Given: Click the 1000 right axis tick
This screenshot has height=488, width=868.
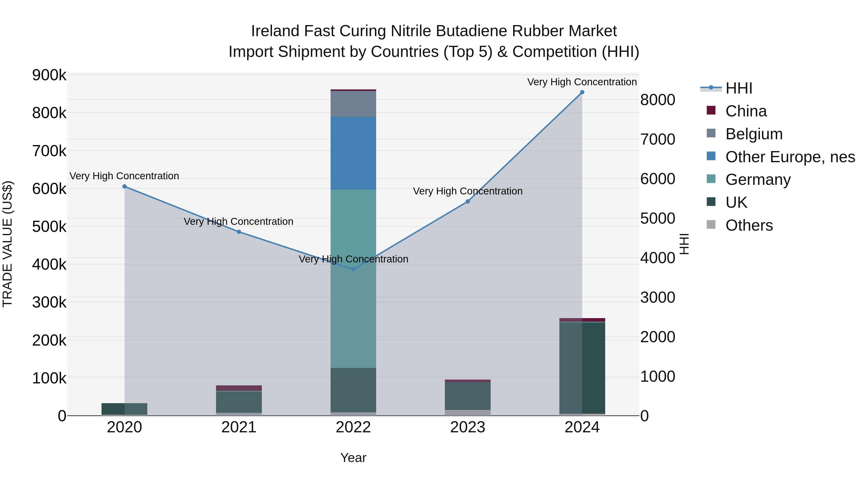Looking at the screenshot, I should coord(658,376).
